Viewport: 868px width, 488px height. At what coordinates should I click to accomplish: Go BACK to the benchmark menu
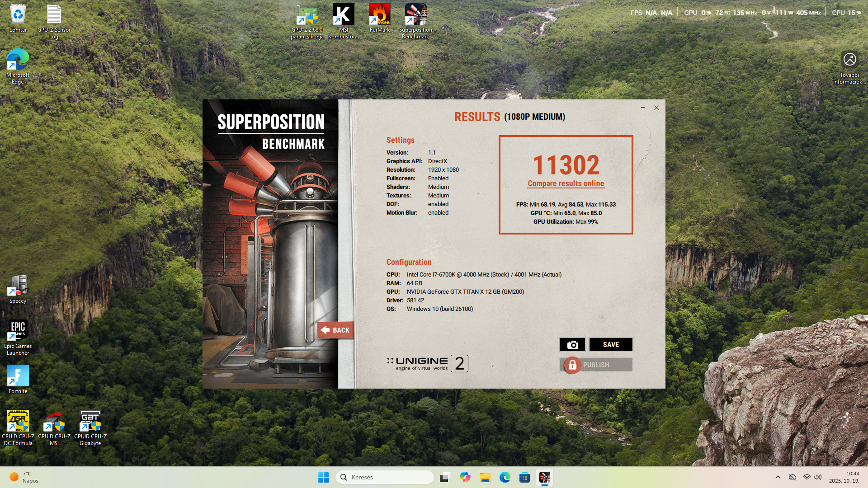pyautogui.click(x=335, y=330)
